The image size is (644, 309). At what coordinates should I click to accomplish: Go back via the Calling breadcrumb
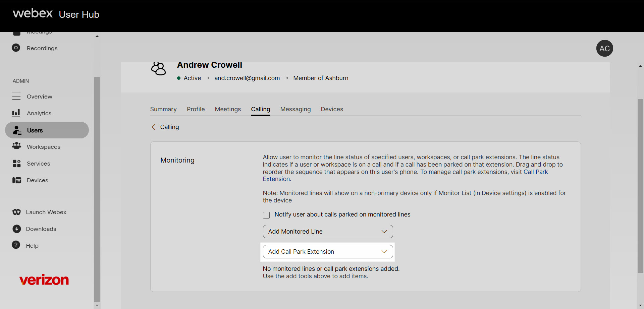point(169,127)
